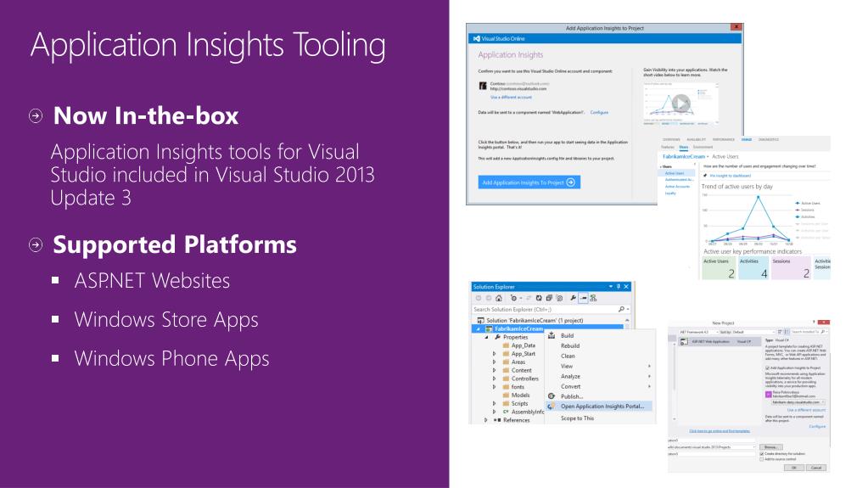The width and height of the screenshot is (868, 488).
Task: Click the purple account avatar in New Project
Action: coord(769,395)
